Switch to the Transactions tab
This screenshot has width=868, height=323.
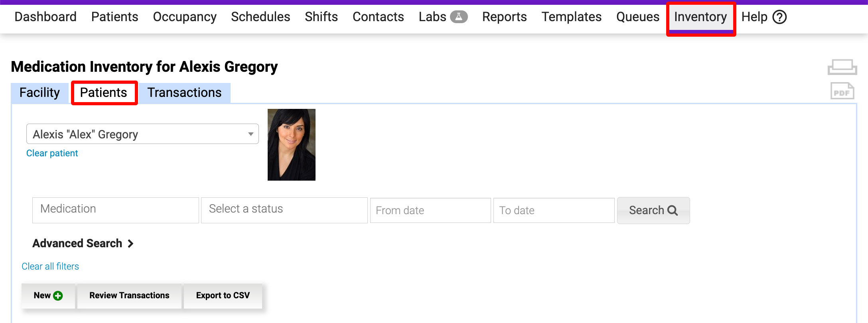click(184, 93)
